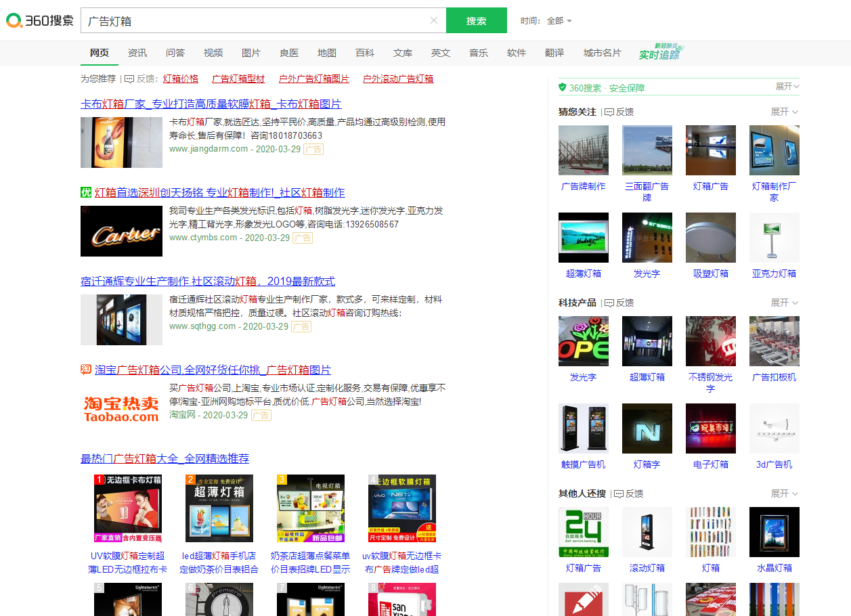The width and height of the screenshot is (851, 616).
Task: Expand the 其他人还搜 section
Action: click(x=785, y=493)
